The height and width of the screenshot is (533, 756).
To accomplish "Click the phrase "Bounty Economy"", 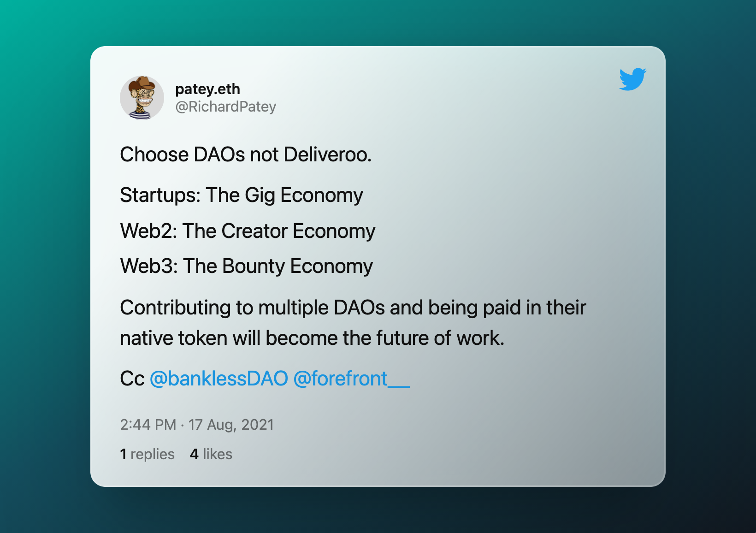I will (297, 266).
